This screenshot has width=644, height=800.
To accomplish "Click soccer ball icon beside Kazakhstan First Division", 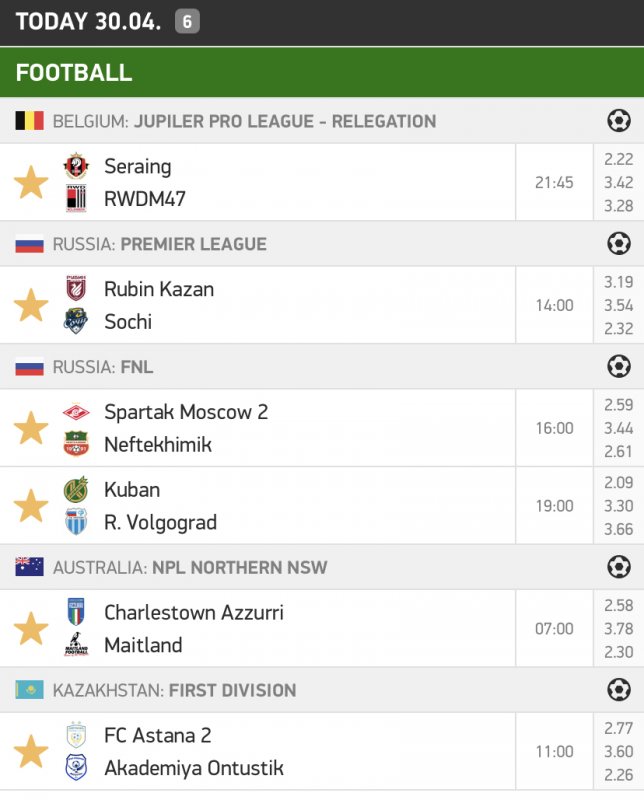I will [618, 690].
